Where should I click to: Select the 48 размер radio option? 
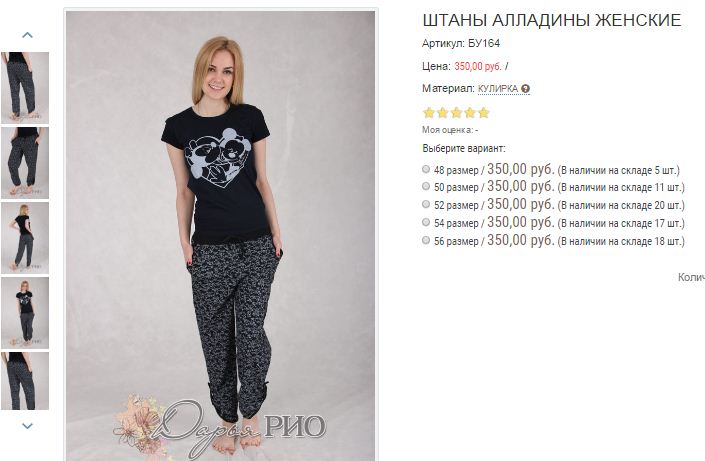[426, 169]
